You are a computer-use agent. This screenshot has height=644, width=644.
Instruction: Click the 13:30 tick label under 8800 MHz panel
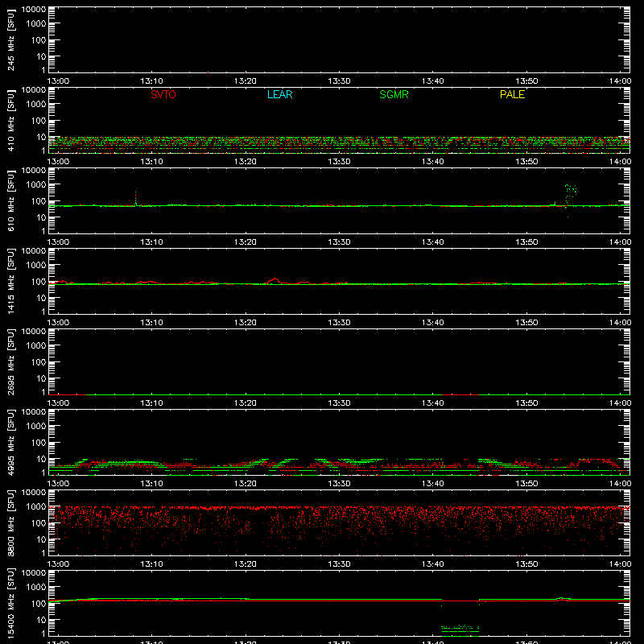point(339,564)
